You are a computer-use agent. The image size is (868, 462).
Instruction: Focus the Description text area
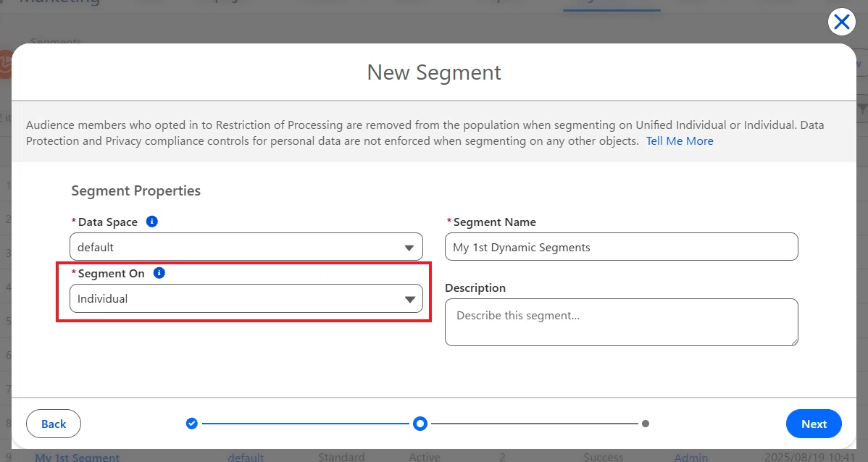click(x=621, y=322)
